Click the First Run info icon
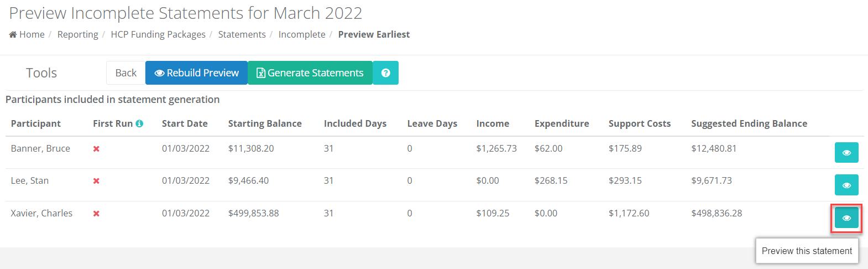868x269 pixels. [x=139, y=123]
